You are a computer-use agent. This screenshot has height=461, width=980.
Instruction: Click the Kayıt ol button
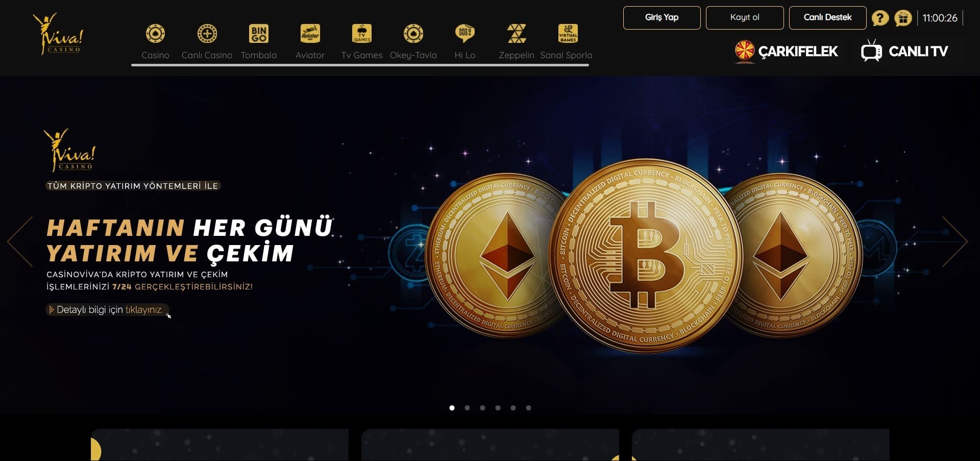click(x=745, y=18)
